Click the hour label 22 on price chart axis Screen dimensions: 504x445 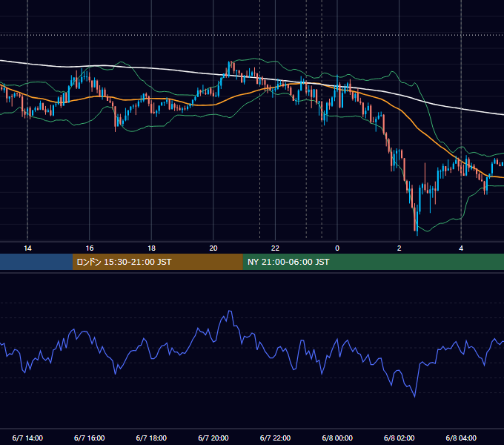click(275, 248)
